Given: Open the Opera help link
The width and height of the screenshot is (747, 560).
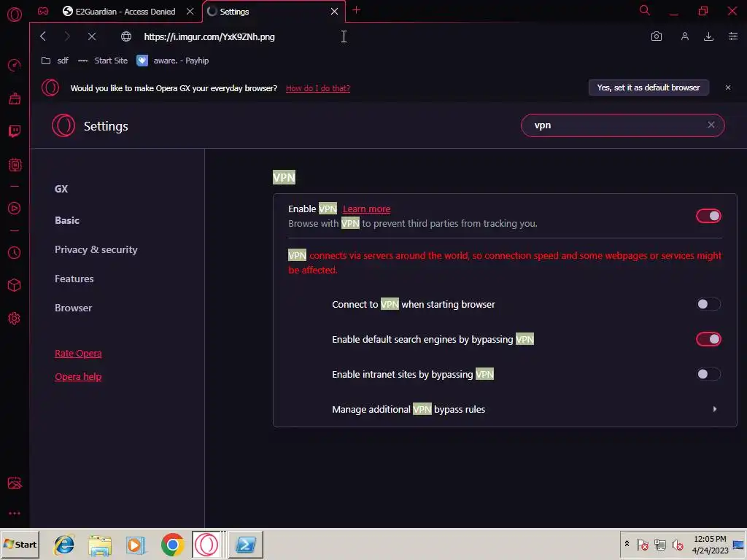Looking at the screenshot, I should coord(78,377).
